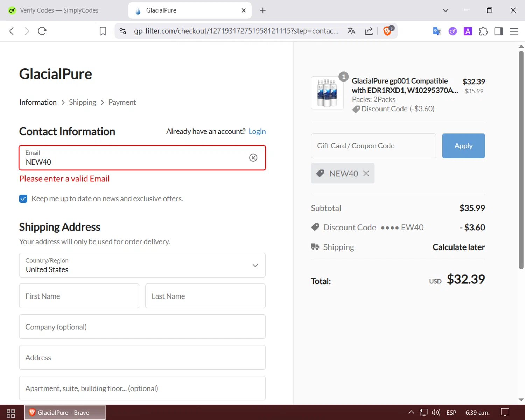The image size is (525, 420).
Task: Click GlacialPure - Brave taskbar button
Action: [x=65, y=413]
